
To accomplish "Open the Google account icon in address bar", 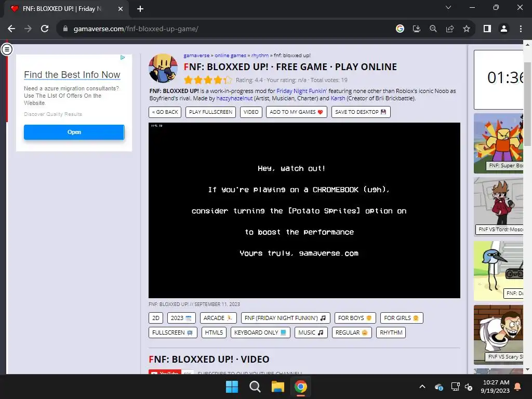I will pos(400,29).
